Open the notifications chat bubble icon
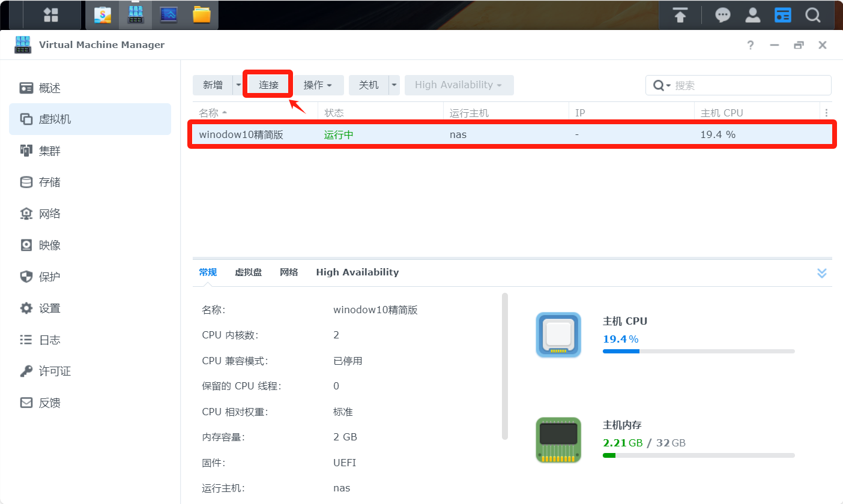 point(723,15)
